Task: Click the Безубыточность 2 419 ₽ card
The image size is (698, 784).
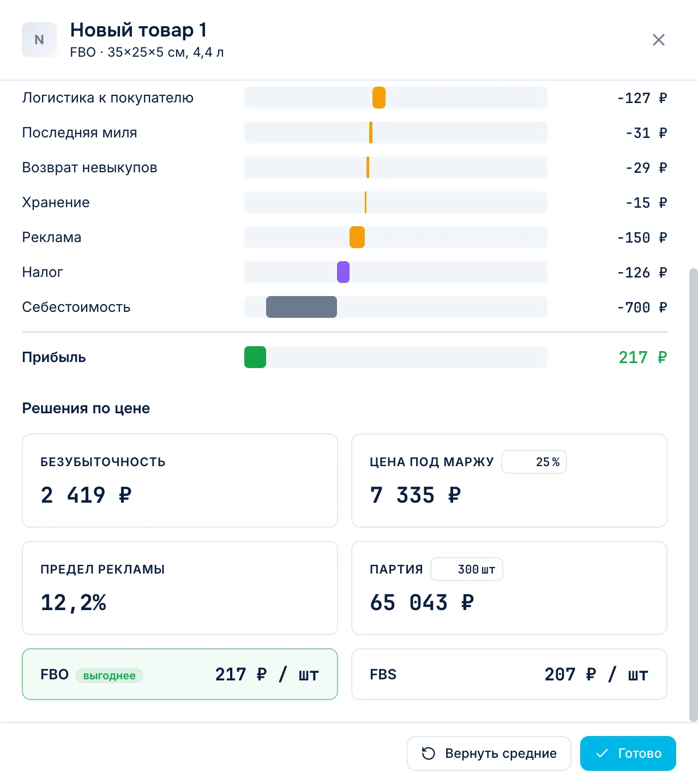Action: tap(180, 480)
